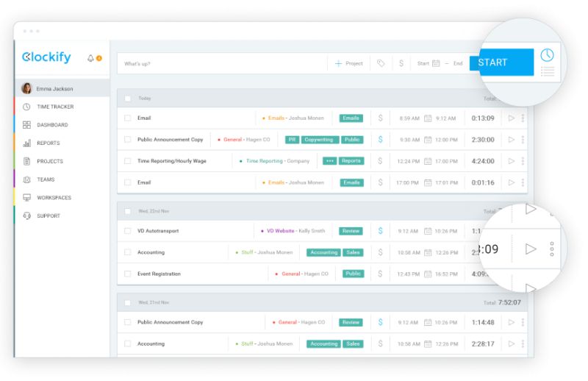Go to Time Tracker in sidebar
This screenshot has width=588, height=381.
point(55,107)
